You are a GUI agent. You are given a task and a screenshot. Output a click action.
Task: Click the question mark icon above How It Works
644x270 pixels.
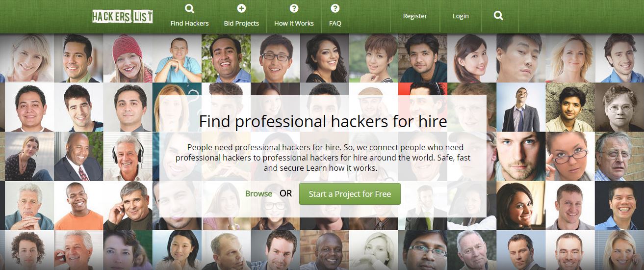click(294, 8)
